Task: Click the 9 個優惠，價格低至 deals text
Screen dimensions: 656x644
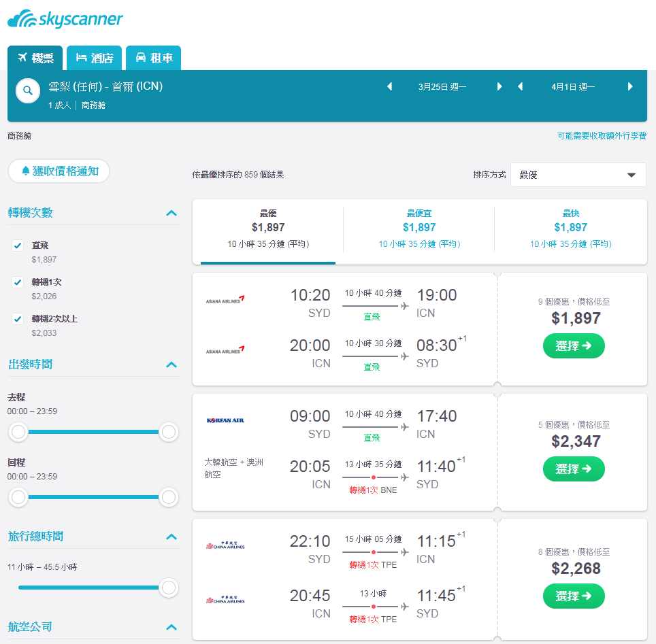Action: [x=574, y=301]
